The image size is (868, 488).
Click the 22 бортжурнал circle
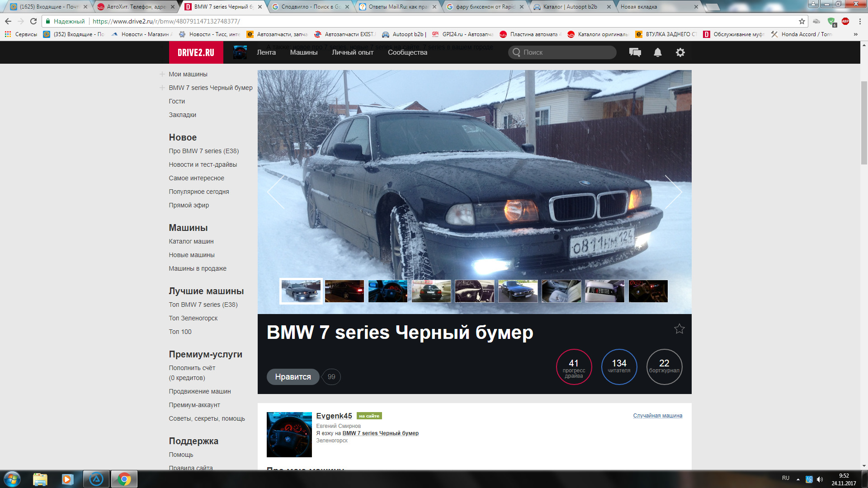pos(664,367)
